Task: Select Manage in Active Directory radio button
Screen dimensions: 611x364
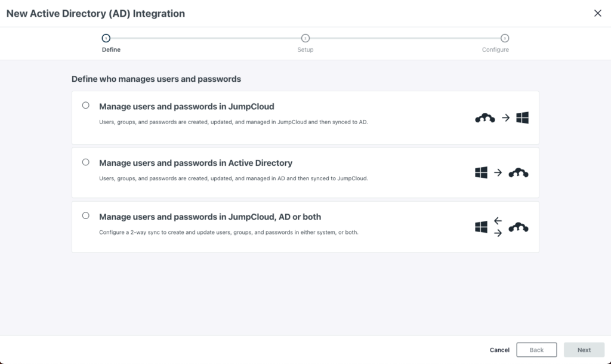Action: pos(86,162)
